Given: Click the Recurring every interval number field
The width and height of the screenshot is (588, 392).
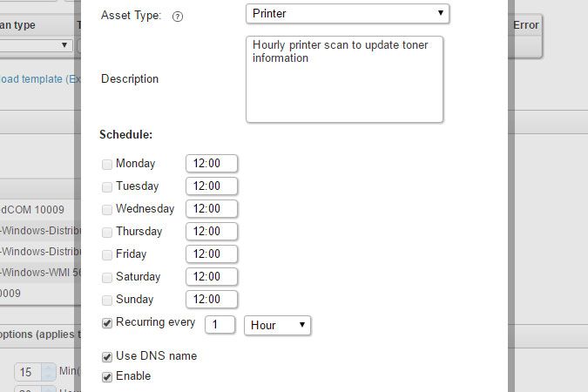Looking at the screenshot, I should point(220,325).
